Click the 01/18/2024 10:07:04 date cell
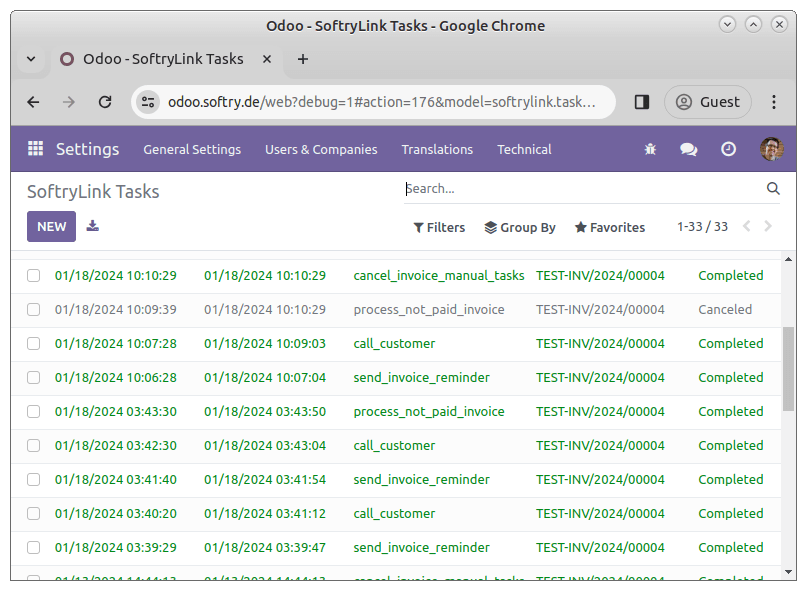 pos(265,377)
